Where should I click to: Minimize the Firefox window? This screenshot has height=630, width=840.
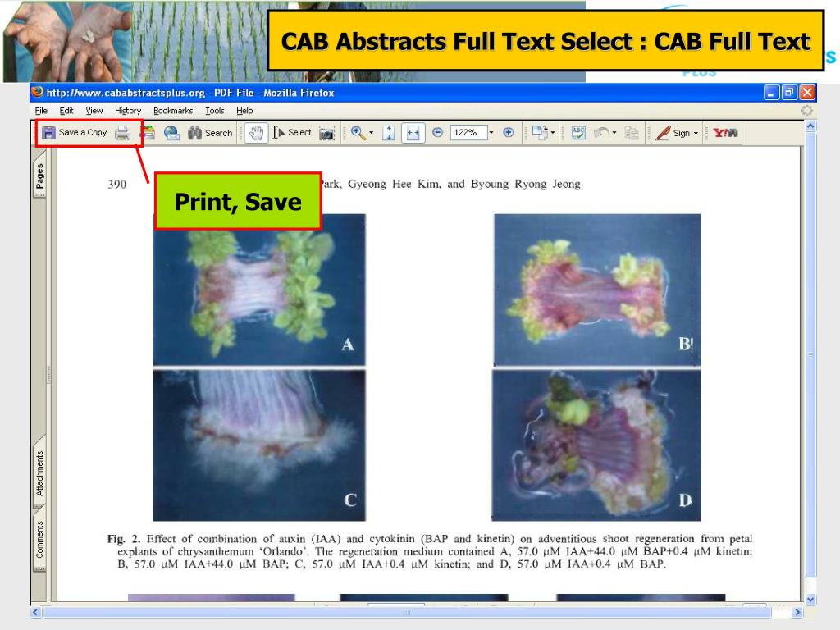pos(771,93)
